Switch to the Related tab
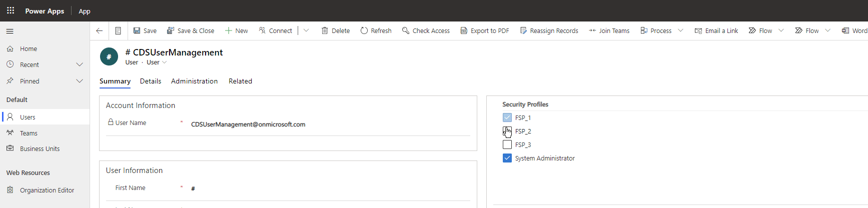Screen dimensions: 868x208 (240, 81)
